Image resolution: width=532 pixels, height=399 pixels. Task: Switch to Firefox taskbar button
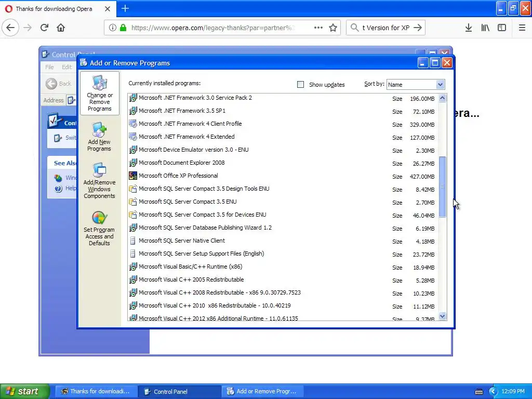(x=97, y=392)
